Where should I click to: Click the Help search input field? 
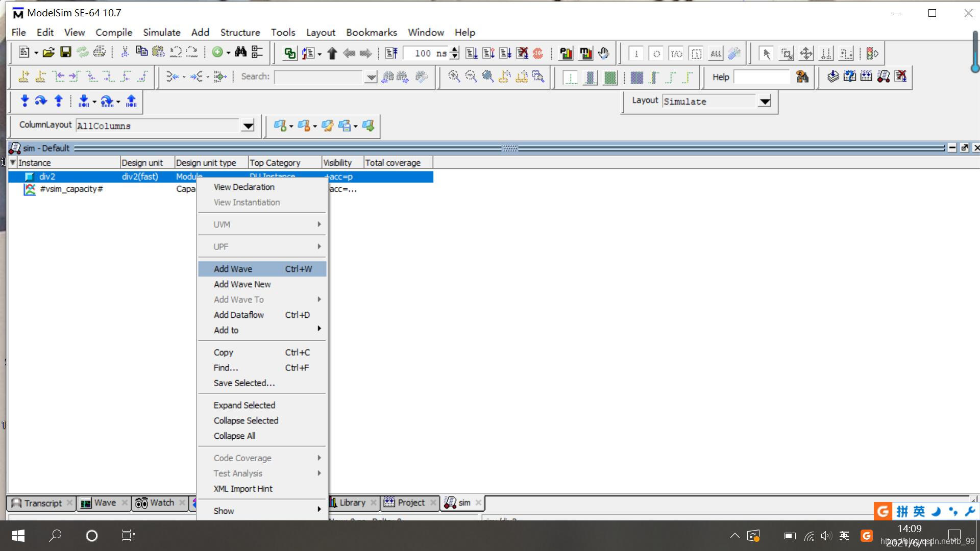tap(762, 77)
